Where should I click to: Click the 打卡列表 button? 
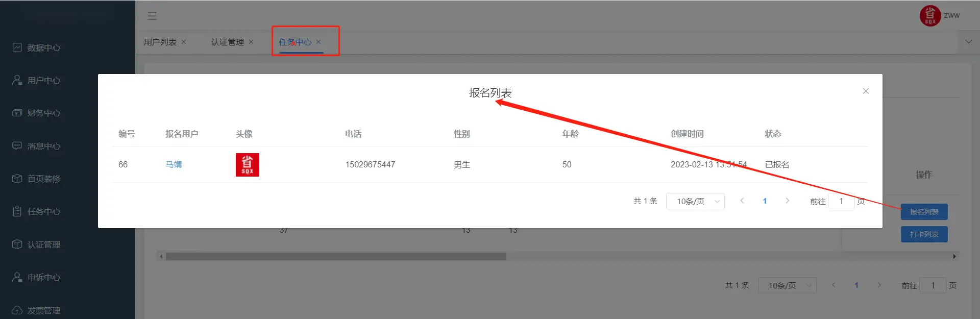coord(924,234)
